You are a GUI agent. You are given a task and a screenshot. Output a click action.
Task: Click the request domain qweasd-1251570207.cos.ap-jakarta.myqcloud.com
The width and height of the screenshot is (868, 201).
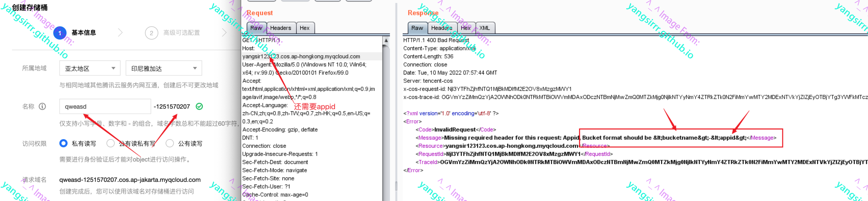pyautogui.click(x=130, y=180)
